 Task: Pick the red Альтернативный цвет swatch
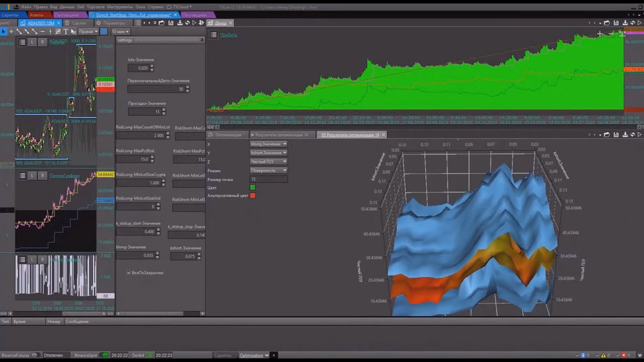253,196
